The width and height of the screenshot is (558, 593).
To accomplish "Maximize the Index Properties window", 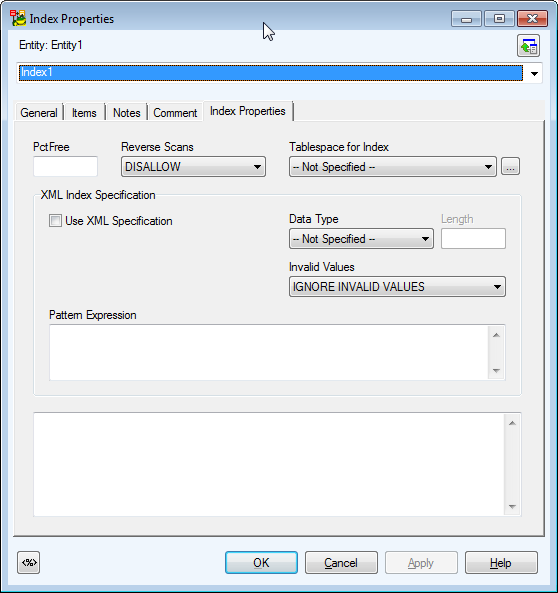I will [x=499, y=19].
